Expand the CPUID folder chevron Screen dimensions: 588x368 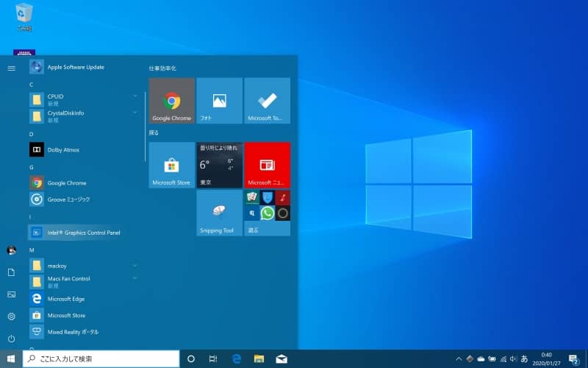click(135, 96)
